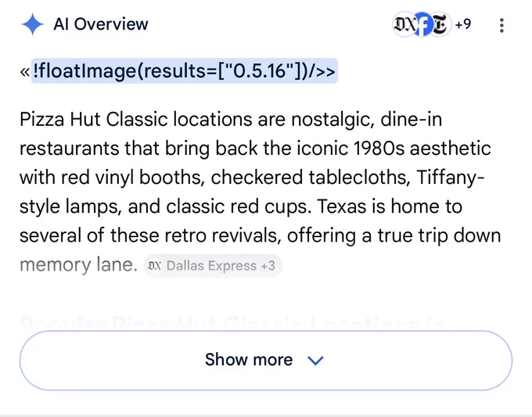
Task: Click the faded Popular Pizza Hut Classic Locations heading
Action: 232,322
